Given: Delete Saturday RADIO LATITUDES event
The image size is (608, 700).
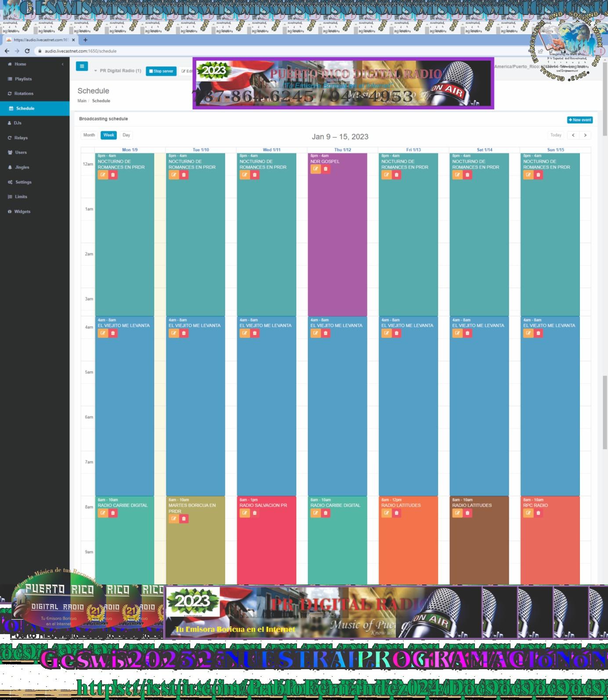Looking at the screenshot, I should pos(467,513).
